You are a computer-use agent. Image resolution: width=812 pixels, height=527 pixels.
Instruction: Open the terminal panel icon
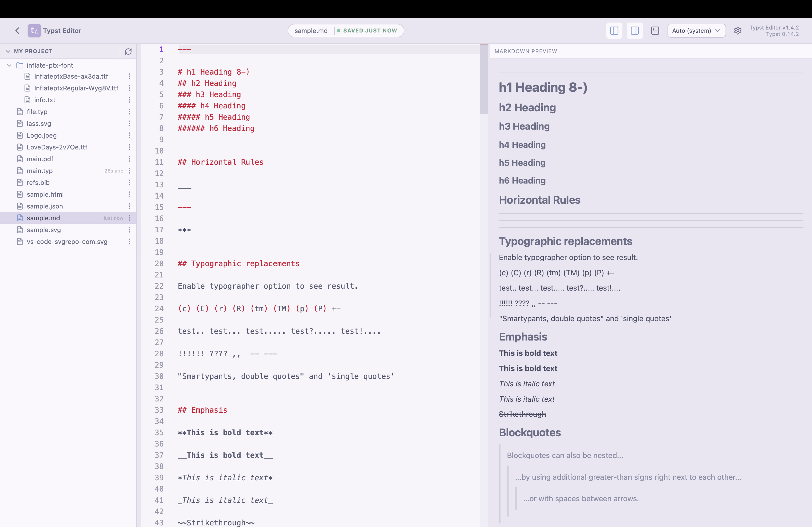[655, 30]
